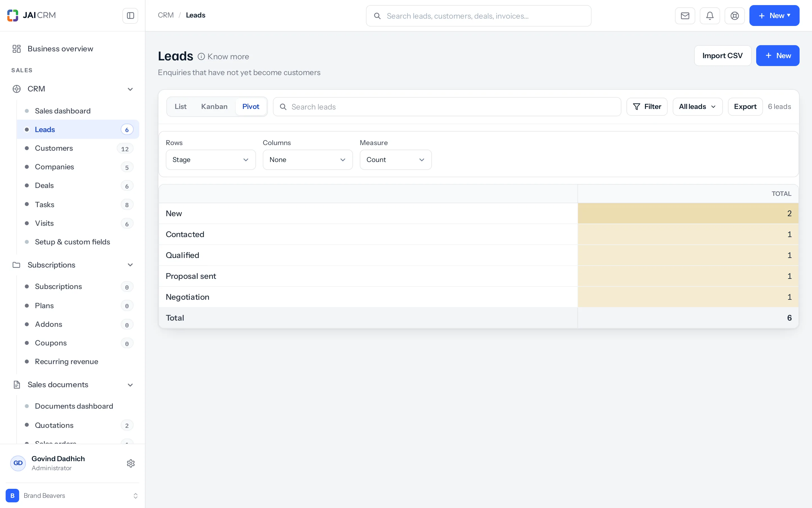Open the All leads filter dropdown

pyautogui.click(x=697, y=106)
